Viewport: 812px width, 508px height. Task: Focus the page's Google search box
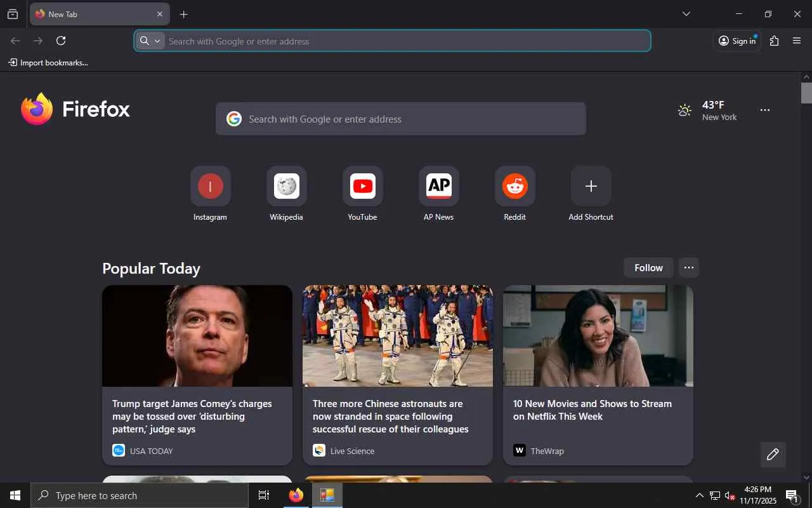click(x=401, y=119)
